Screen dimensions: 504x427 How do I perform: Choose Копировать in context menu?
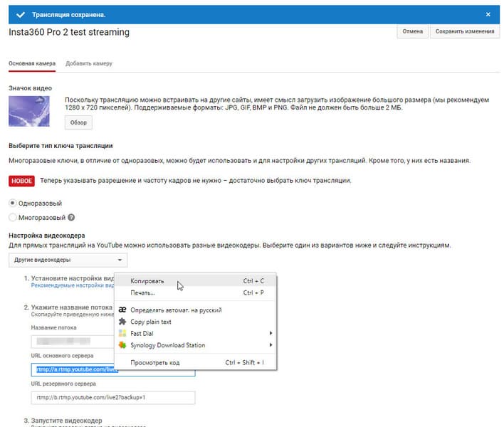[x=195, y=281]
